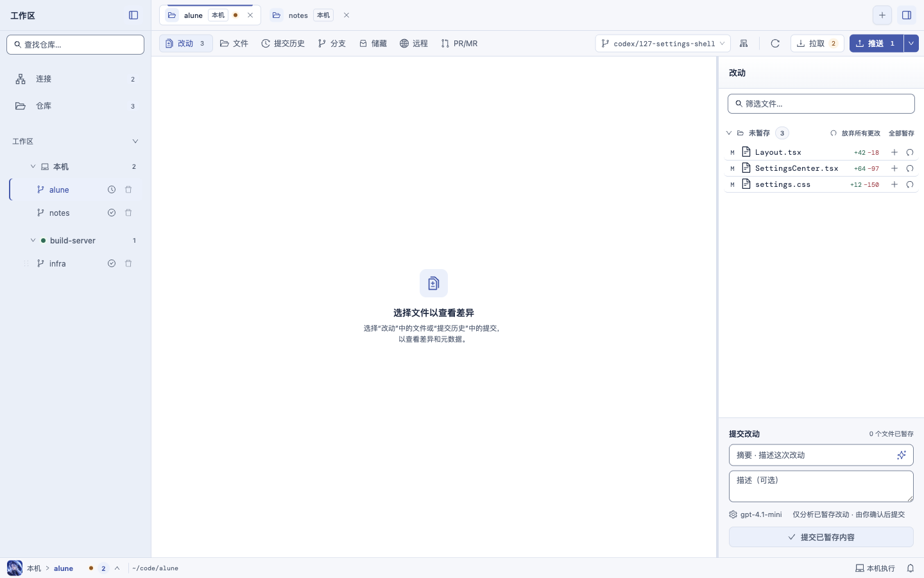Open gpt-4.1-mini model settings
The width and height of the screenshot is (924, 578).
pos(755,514)
